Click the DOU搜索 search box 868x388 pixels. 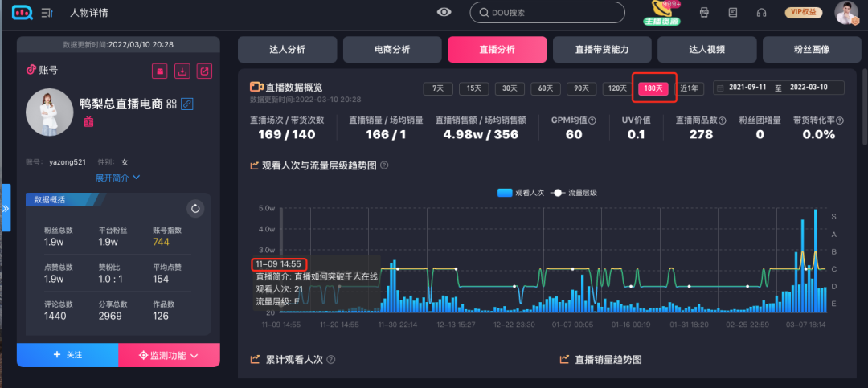(547, 13)
